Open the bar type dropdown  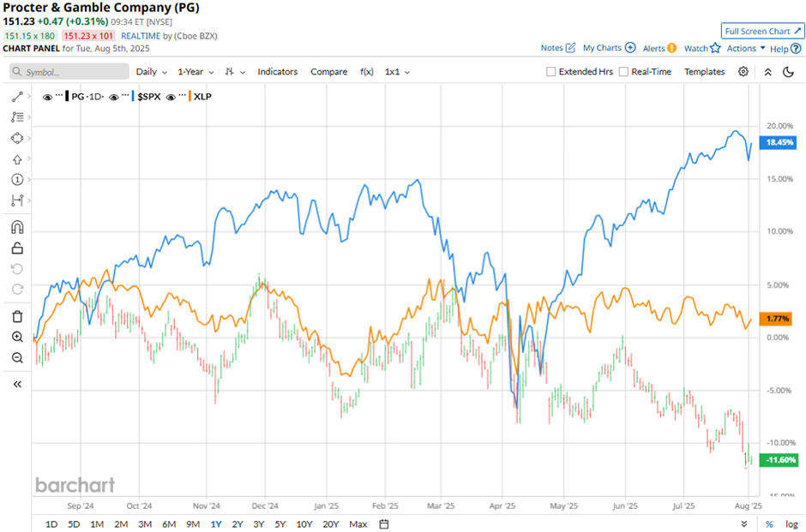[x=235, y=72]
